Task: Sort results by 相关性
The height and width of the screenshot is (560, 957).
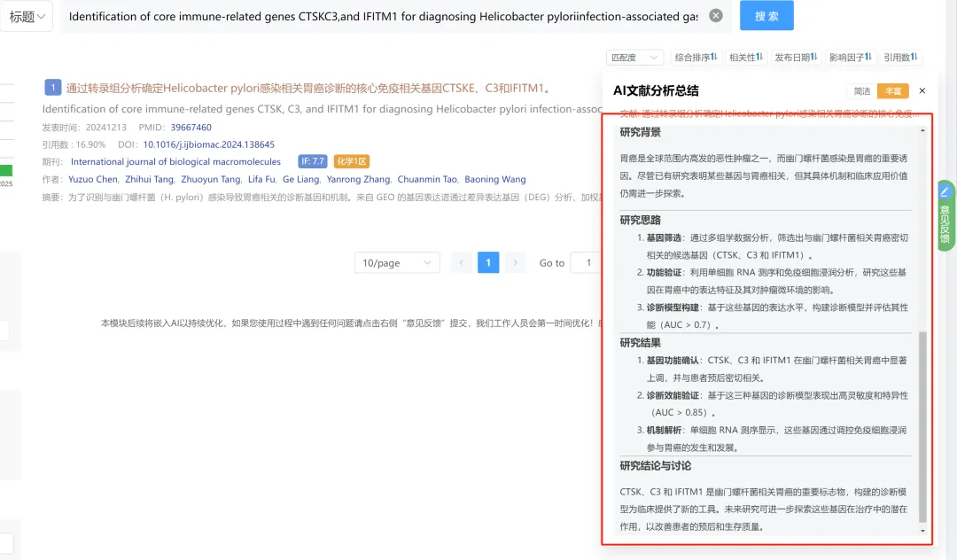Action: pos(746,58)
